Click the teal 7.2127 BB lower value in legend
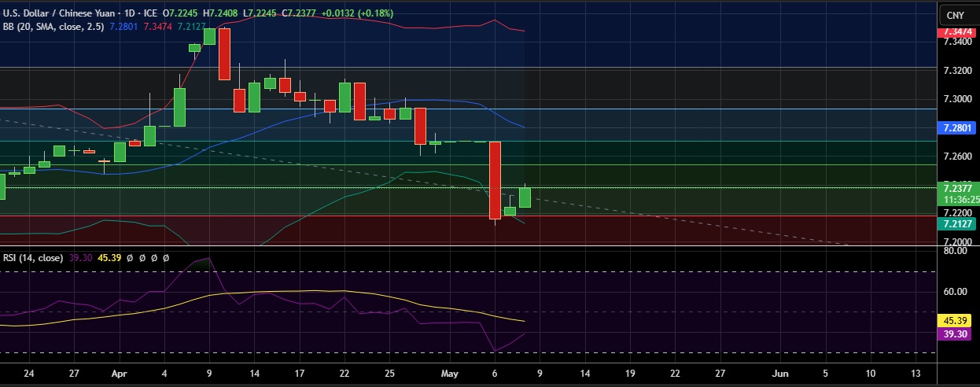Screen dimensions: 980x387 (190, 26)
